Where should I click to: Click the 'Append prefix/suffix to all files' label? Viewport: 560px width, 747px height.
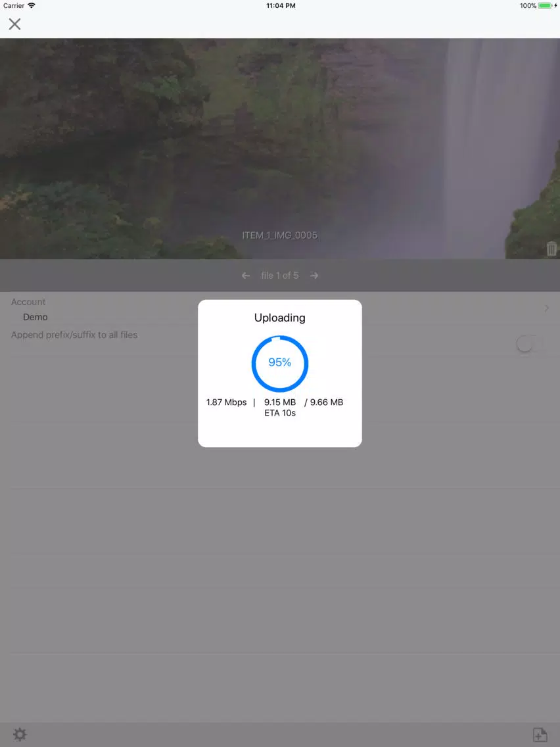pos(74,335)
